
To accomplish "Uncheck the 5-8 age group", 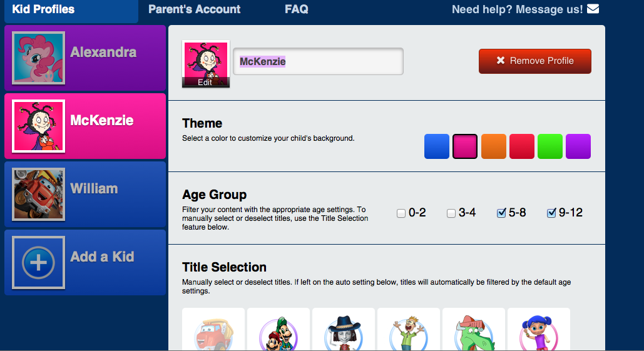I will pos(501,213).
